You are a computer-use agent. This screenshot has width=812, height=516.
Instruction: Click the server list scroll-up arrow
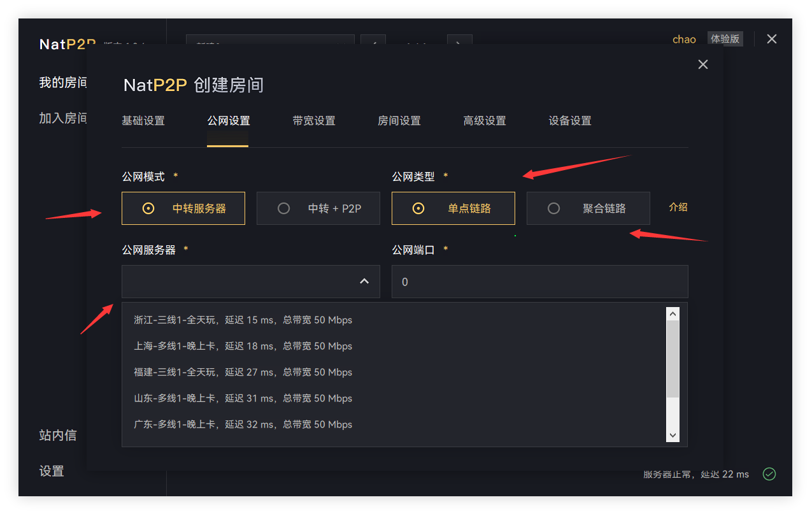coord(673,314)
